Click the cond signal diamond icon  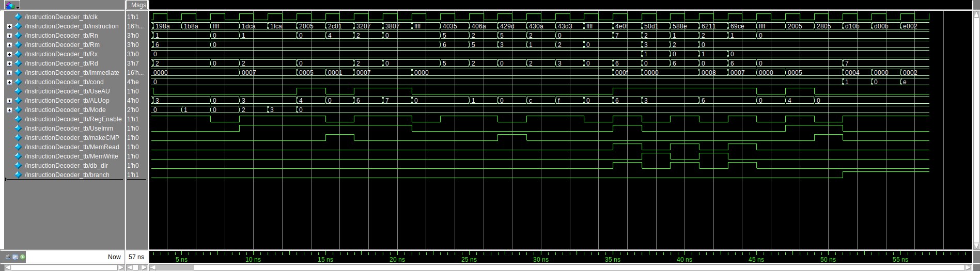(19, 82)
